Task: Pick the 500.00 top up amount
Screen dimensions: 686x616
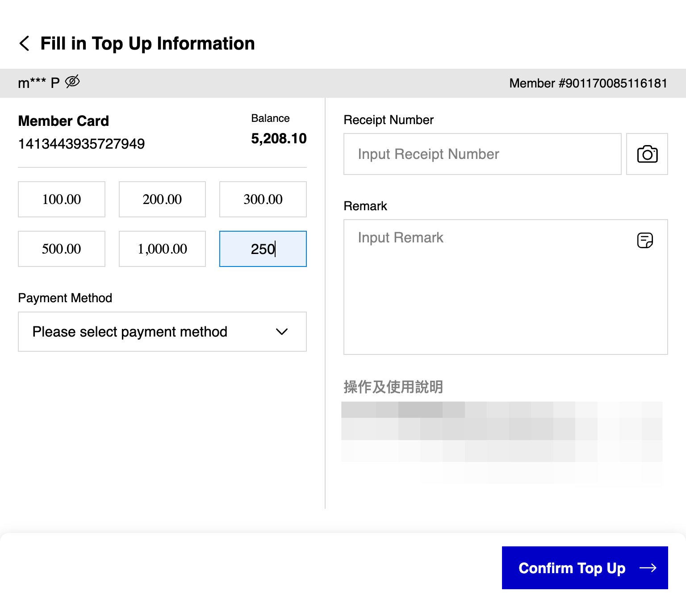Action: (62, 249)
